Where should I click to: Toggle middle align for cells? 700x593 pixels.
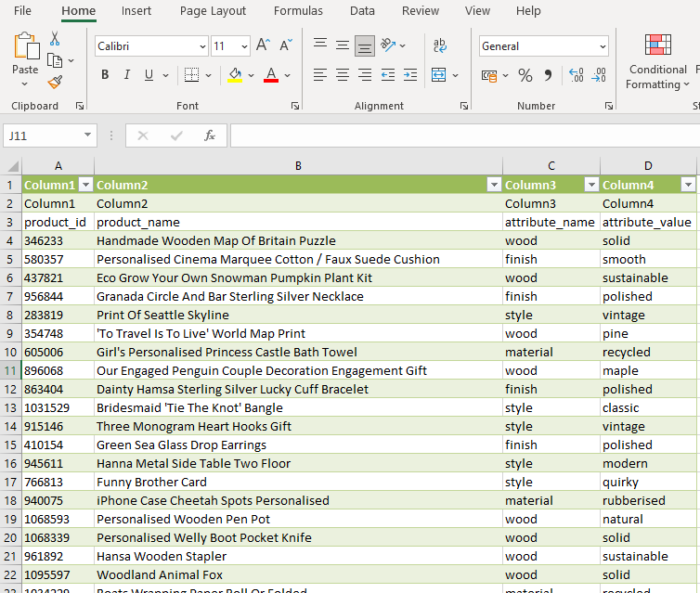[343, 45]
